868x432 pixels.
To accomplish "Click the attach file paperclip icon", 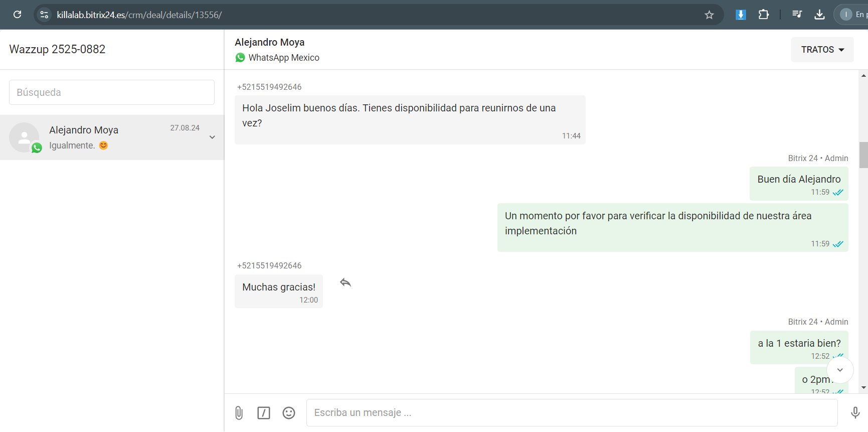I will tap(239, 413).
